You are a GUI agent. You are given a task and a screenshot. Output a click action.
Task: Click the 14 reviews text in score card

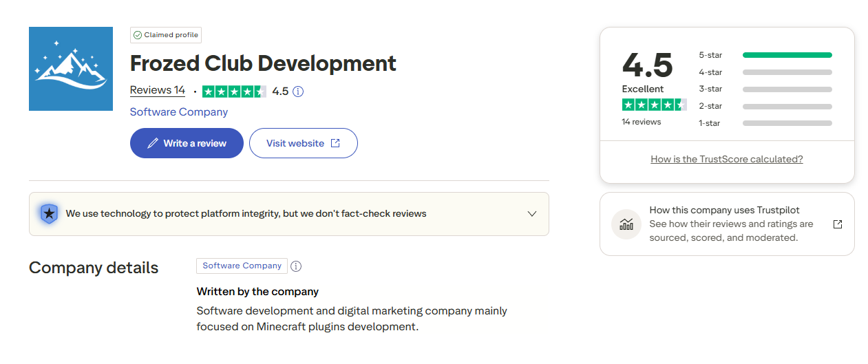pyautogui.click(x=641, y=122)
